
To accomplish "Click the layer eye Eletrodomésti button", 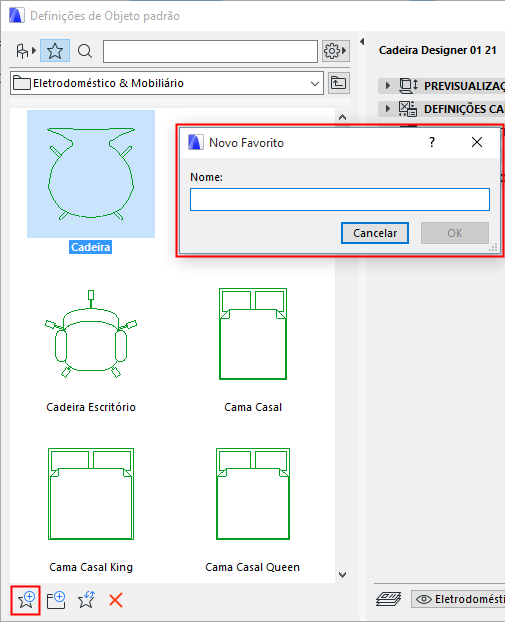I will (458, 599).
